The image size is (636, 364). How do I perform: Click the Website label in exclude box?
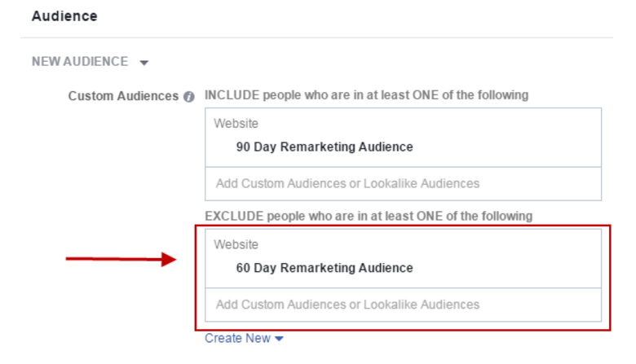tap(236, 244)
